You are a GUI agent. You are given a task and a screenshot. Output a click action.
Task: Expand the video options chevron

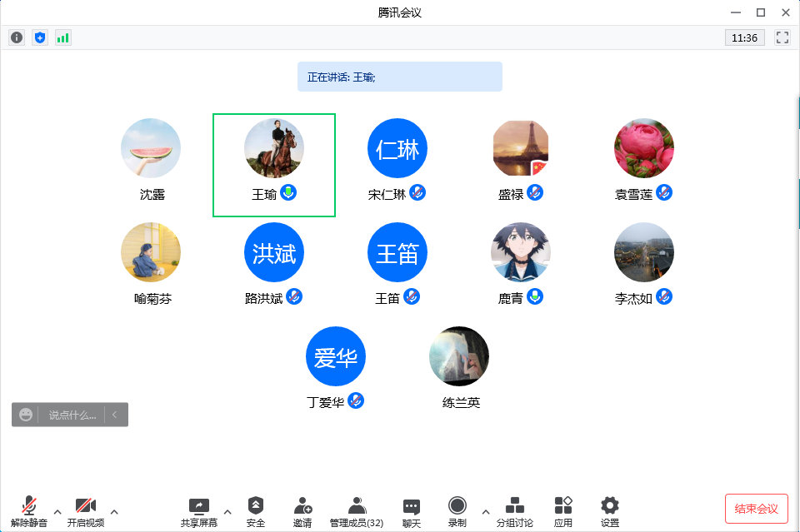click(x=114, y=512)
